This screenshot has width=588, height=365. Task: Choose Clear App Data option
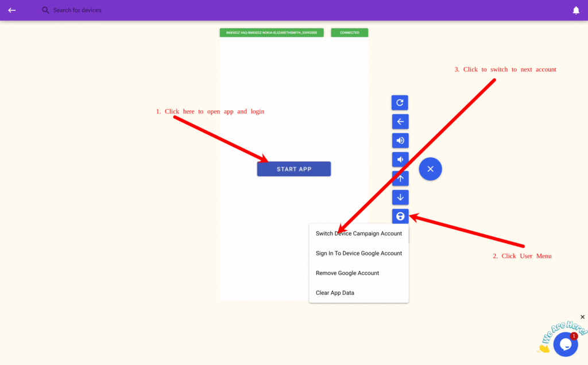335,293
